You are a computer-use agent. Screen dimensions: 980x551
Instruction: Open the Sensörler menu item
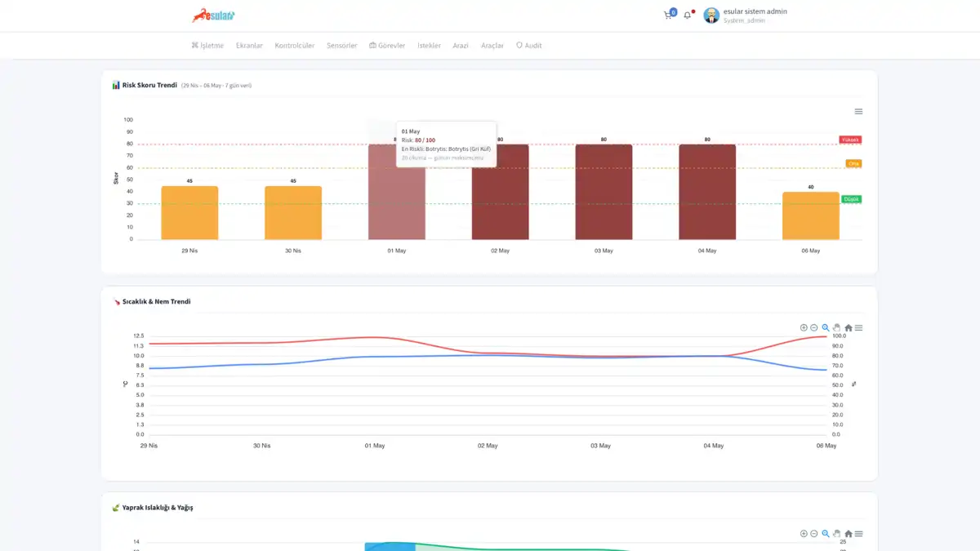coord(341,46)
